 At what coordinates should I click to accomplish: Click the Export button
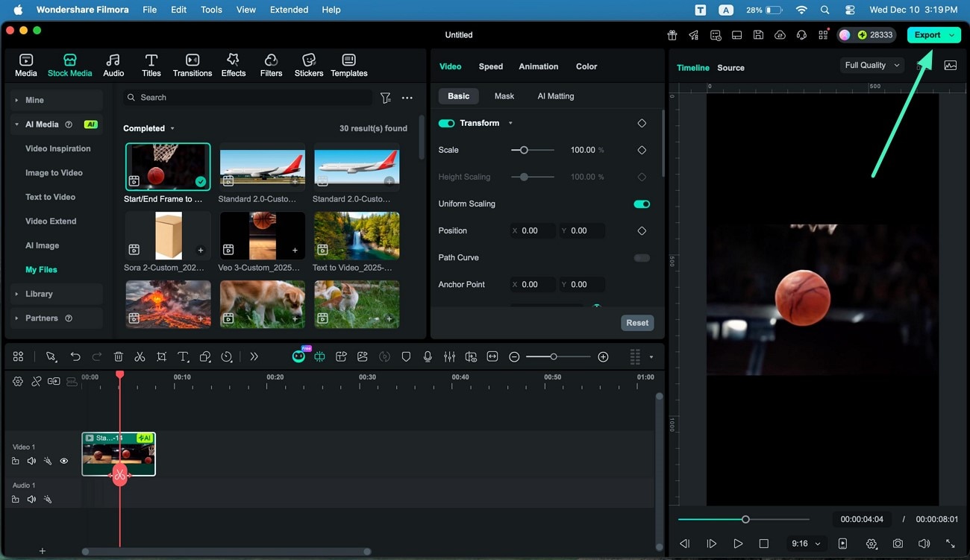click(x=929, y=34)
